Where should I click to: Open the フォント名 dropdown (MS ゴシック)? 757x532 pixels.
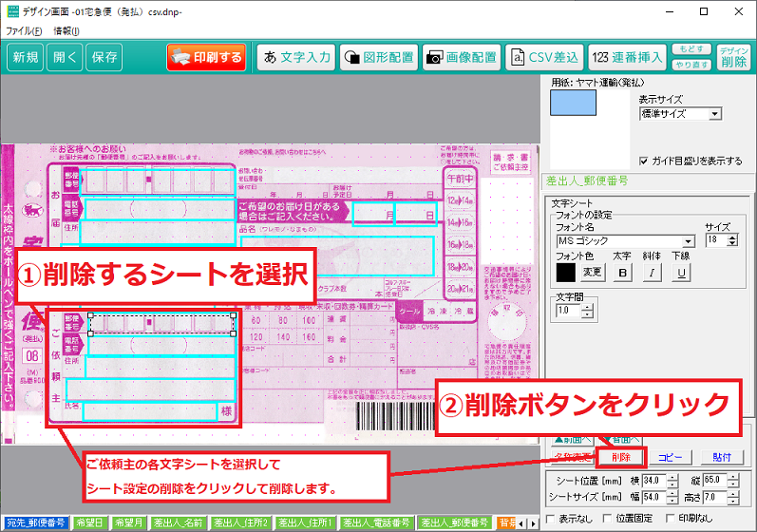point(626,241)
